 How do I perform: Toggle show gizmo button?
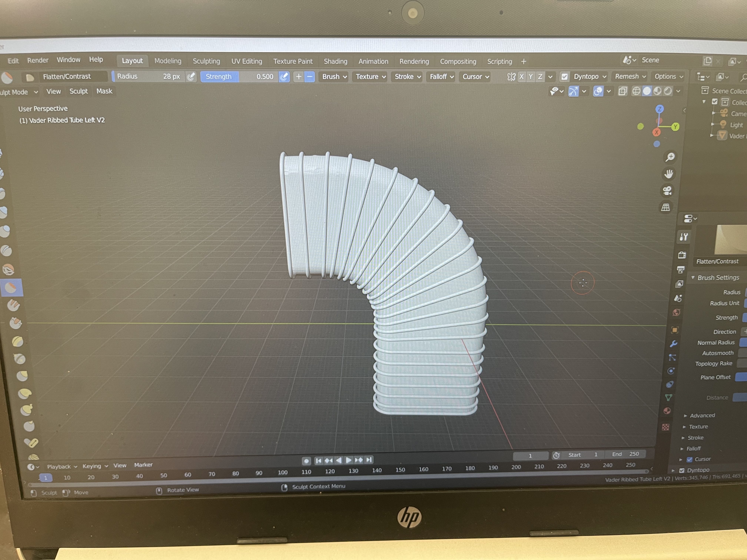[573, 91]
